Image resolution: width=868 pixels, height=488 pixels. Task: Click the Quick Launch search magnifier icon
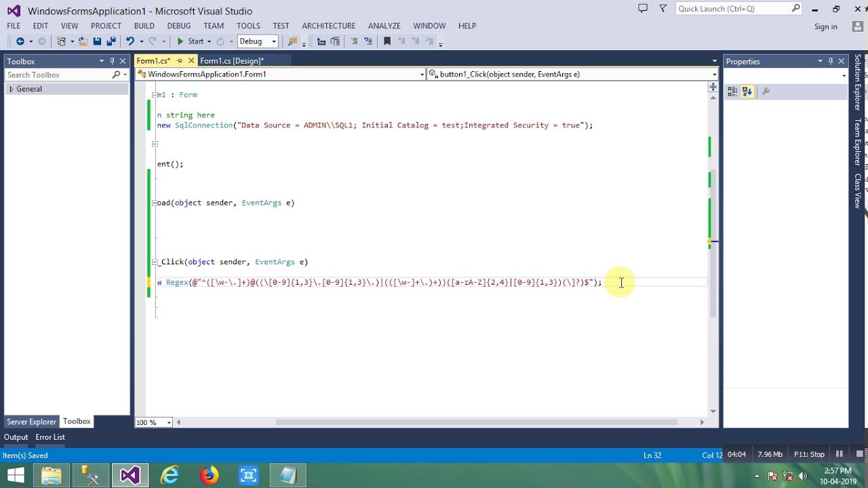pyautogui.click(x=796, y=8)
